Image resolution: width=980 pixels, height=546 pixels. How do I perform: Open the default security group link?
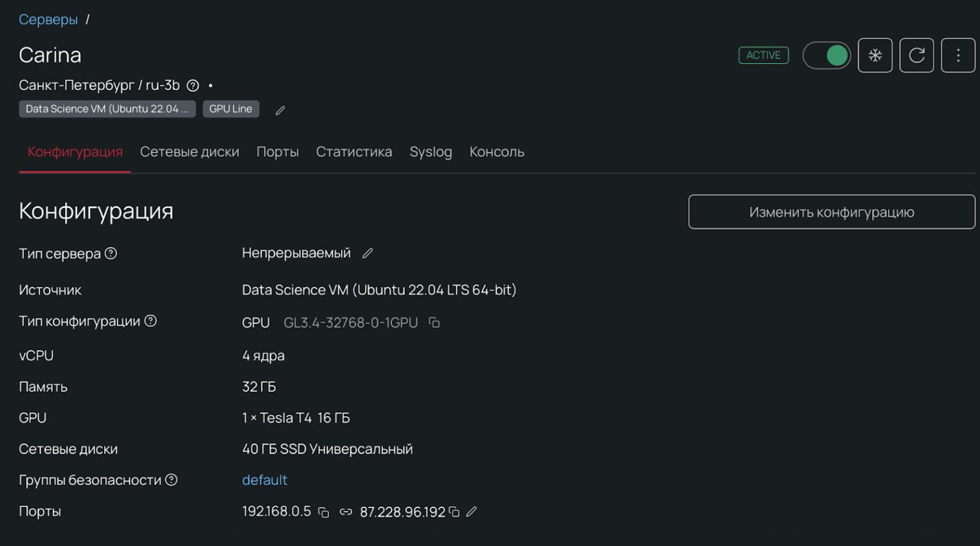pyautogui.click(x=264, y=480)
